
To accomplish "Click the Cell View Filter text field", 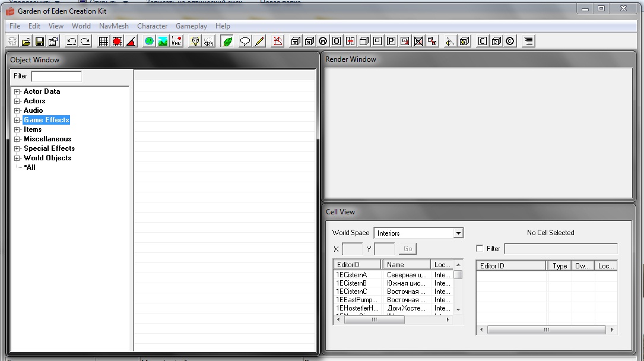I will pos(561,248).
